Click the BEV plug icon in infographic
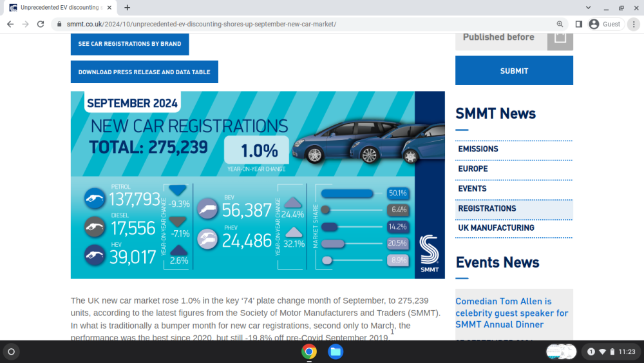The width and height of the screenshot is (644, 363). 207,209
